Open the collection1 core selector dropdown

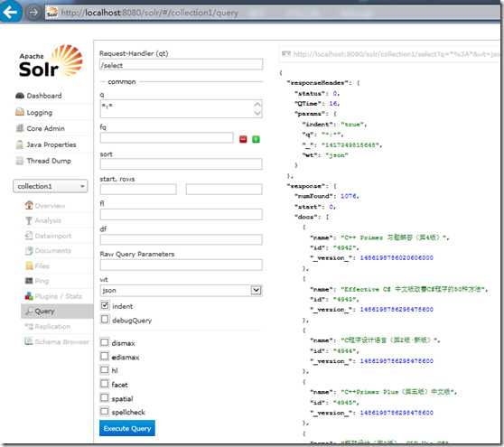(51, 186)
